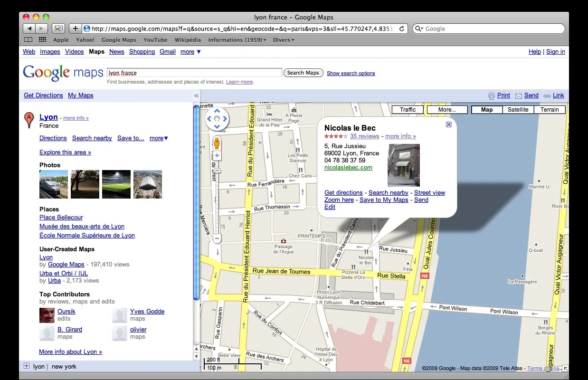Open the News tab
The height and width of the screenshot is (380, 588).
coord(116,52)
